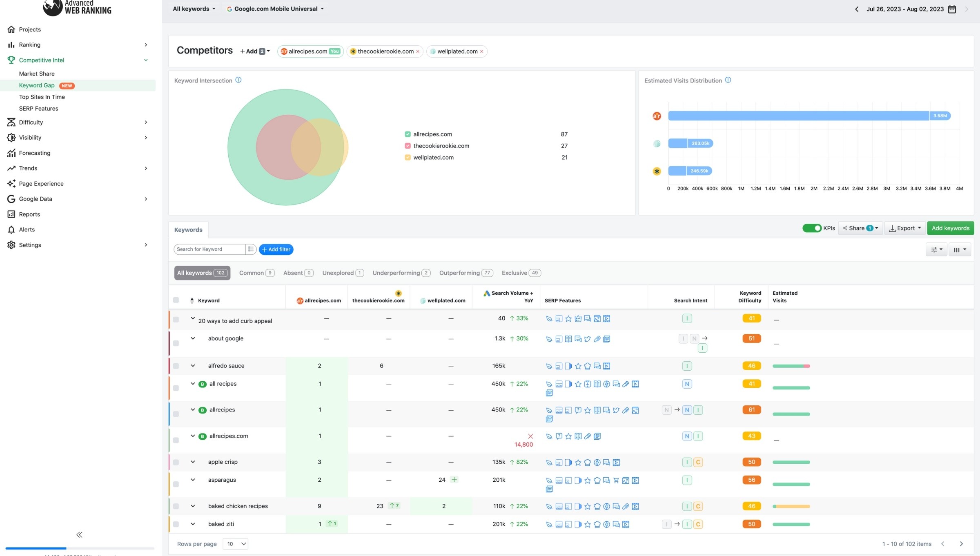The height and width of the screenshot is (556, 980).
Task: Select the about google row checkbox
Action: point(176,343)
